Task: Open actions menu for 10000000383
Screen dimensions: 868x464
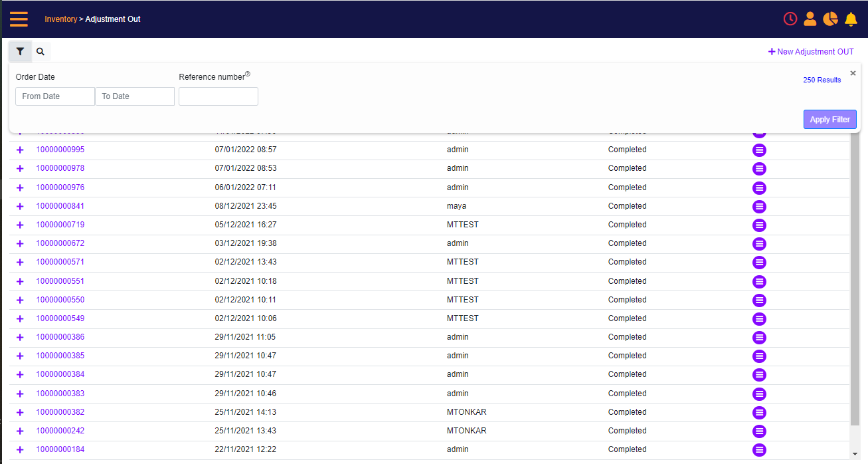Action: click(x=760, y=394)
